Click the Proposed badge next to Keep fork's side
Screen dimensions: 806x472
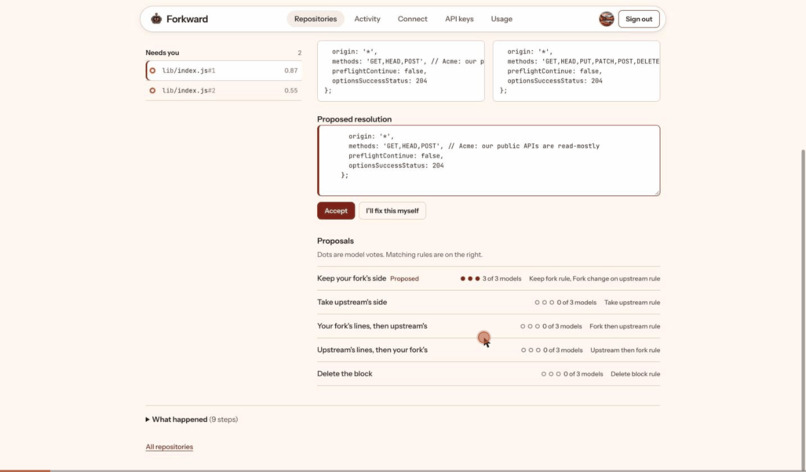404,279
